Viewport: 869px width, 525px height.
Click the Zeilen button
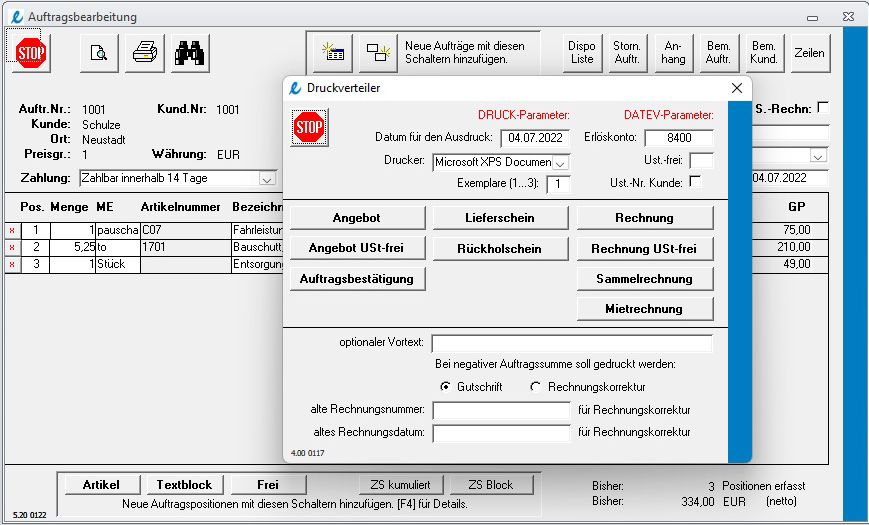[810, 53]
